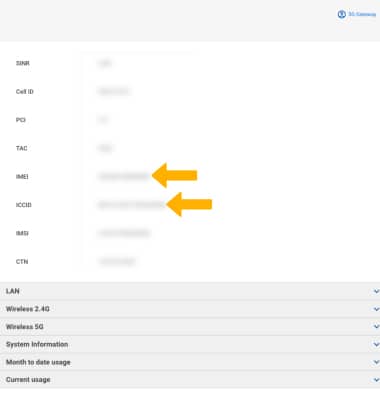The width and height of the screenshot is (380, 400).
Task: Expand the Wireless 5G section chevron
Action: click(x=376, y=327)
